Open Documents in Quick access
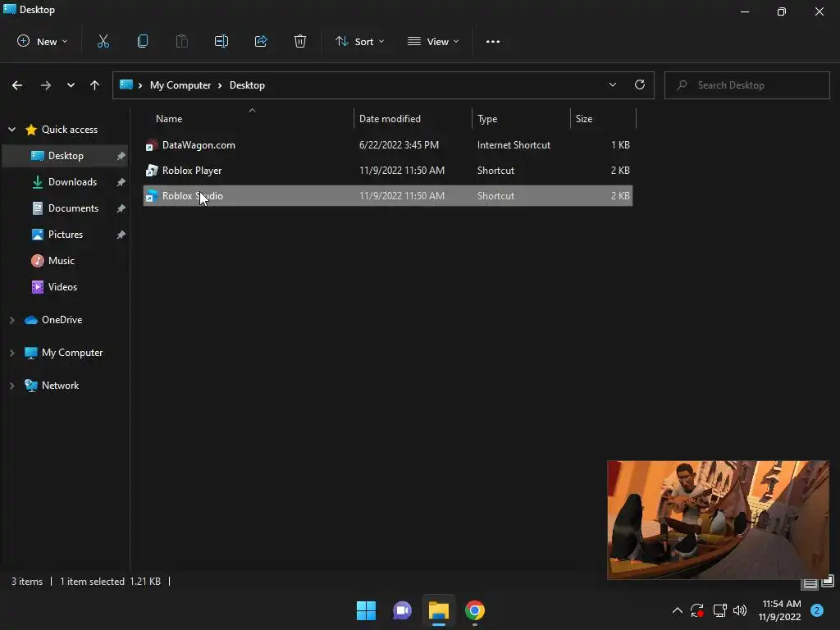840x630 pixels. [73, 208]
